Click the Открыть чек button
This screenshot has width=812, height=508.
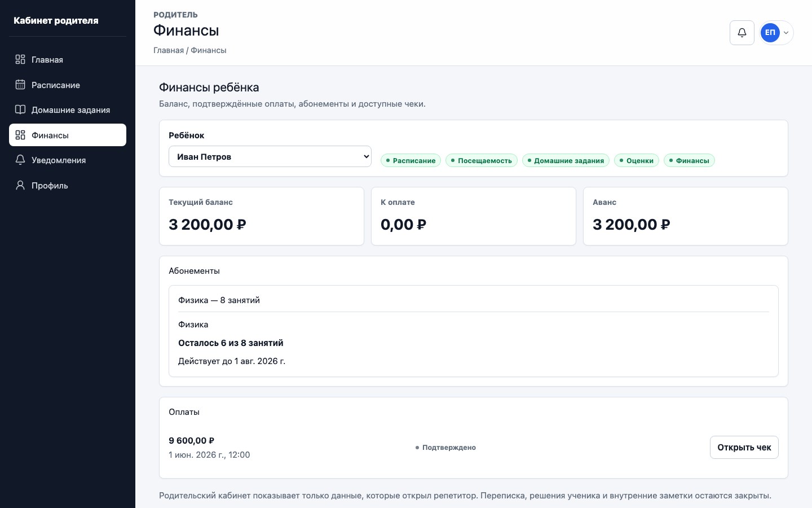pos(744,447)
